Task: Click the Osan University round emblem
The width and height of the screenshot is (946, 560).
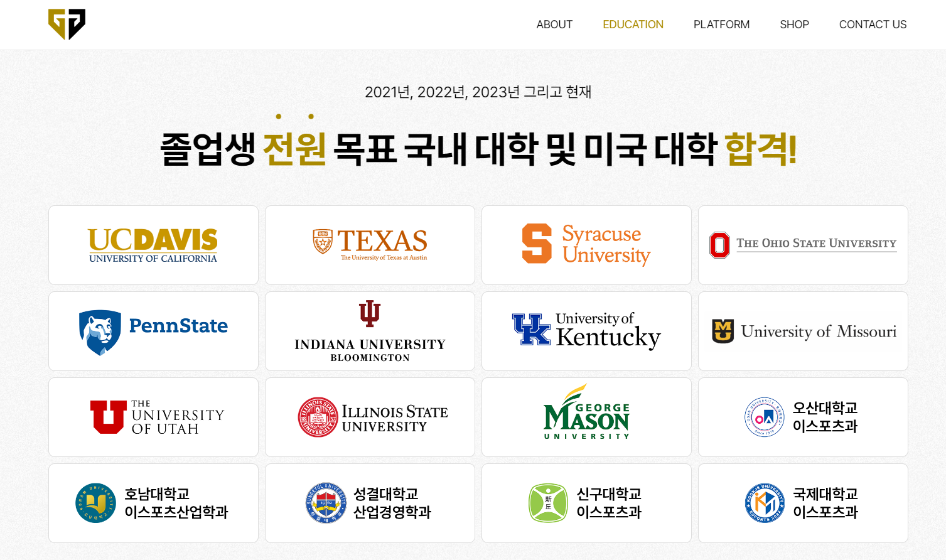Action: point(764,417)
